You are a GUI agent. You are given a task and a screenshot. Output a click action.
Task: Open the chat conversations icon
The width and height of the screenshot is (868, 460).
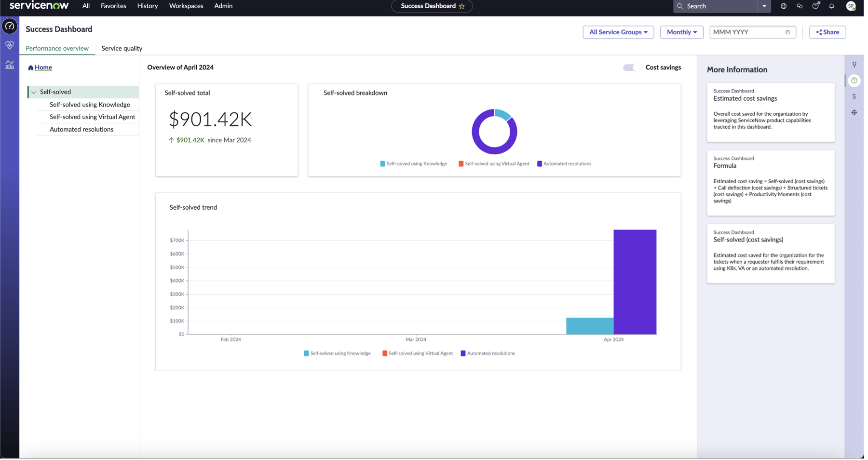[800, 6]
